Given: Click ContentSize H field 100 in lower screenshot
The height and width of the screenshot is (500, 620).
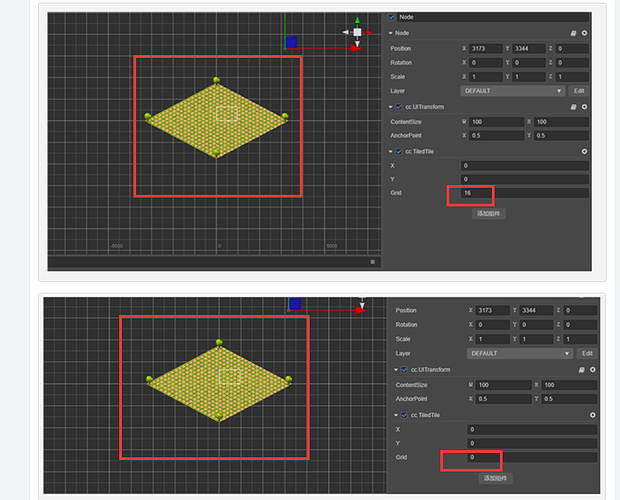Looking at the screenshot, I should point(569,385).
